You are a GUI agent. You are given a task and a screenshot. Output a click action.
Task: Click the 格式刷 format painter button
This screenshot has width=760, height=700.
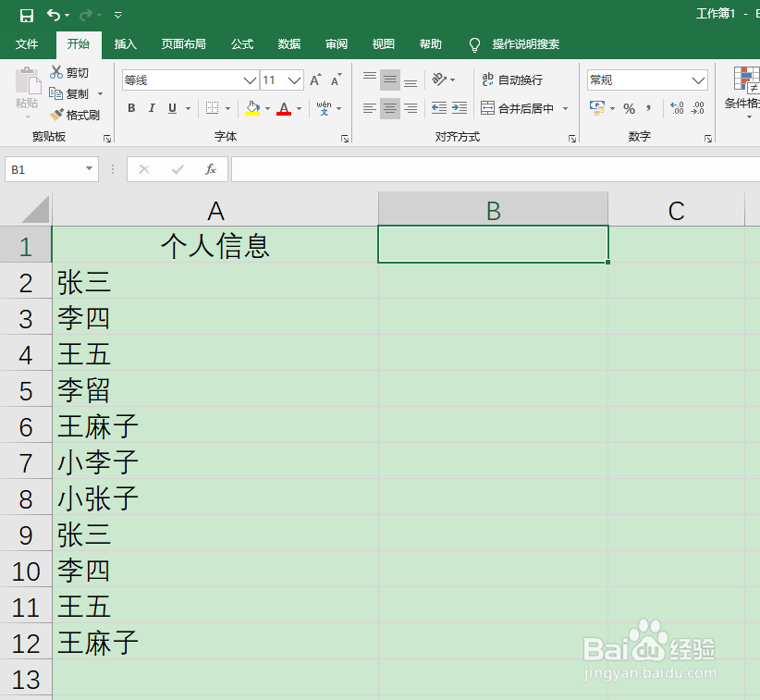click(x=75, y=115)
